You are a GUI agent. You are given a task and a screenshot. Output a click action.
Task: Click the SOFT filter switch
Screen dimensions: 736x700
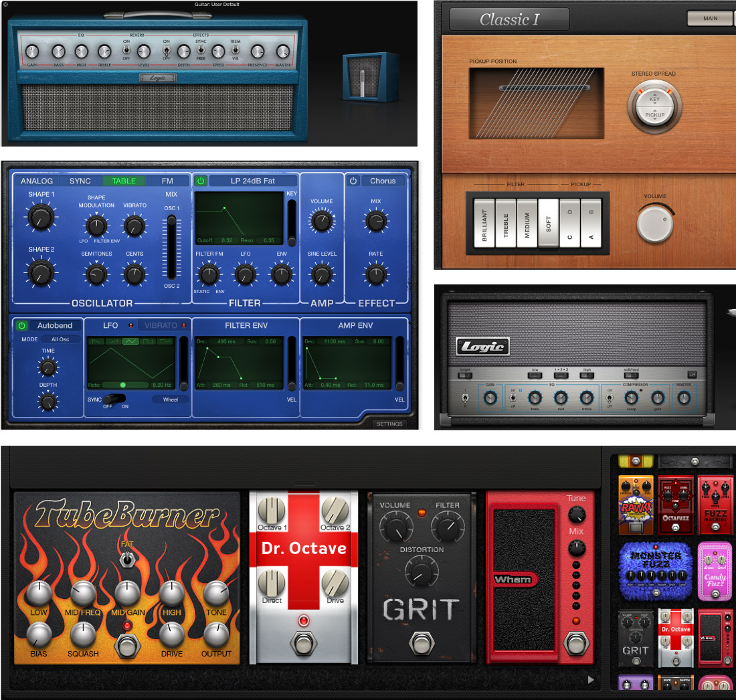[x=548, y=223]
